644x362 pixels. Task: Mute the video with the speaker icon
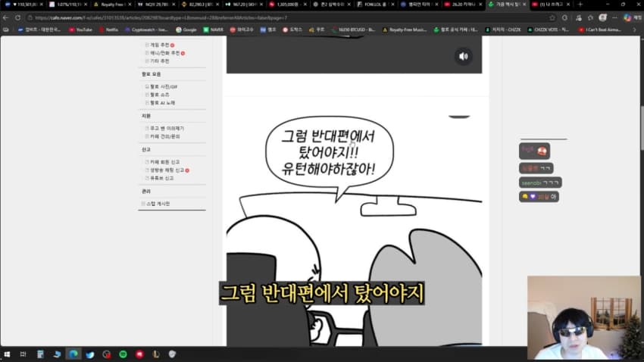pyautogui.click(x=463, y=56)
